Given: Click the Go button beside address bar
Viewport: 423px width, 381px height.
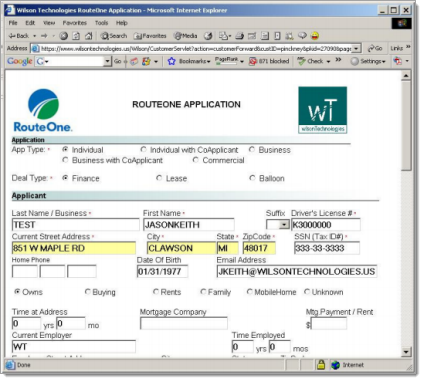Looking at the screenshot, I should pyautogui.click(x=375, y=48).
